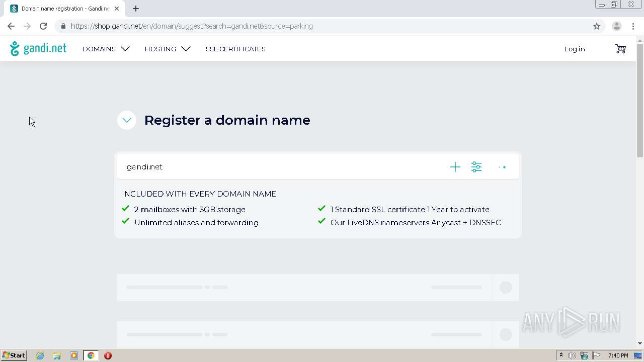
Task: Go to the gandi.net logo homepage
Action: point(38,48)
